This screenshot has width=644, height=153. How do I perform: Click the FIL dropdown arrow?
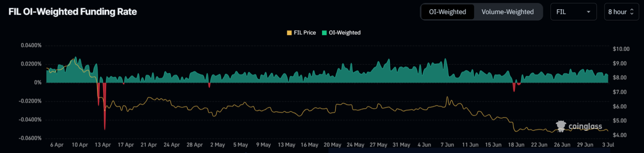point(589,12)
